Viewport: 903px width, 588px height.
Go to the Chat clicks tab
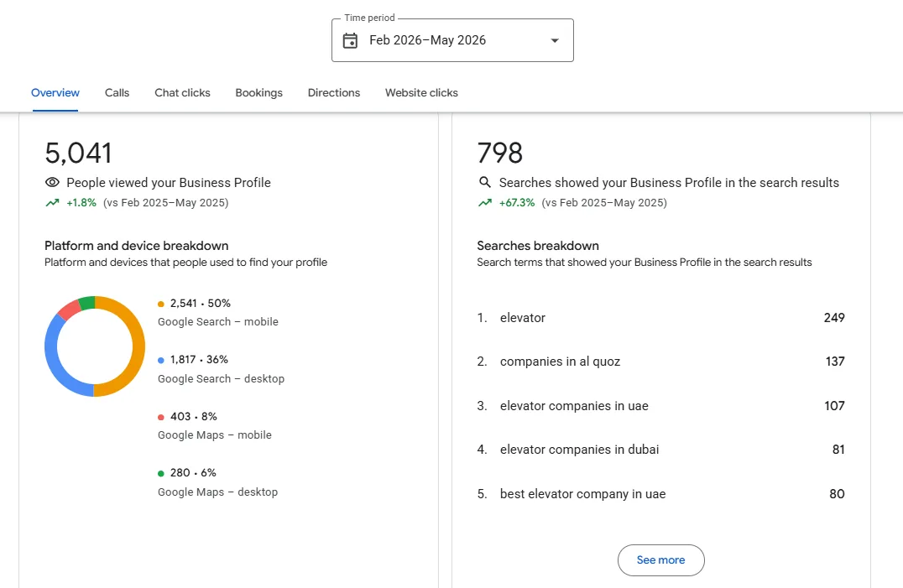(183, 92)
